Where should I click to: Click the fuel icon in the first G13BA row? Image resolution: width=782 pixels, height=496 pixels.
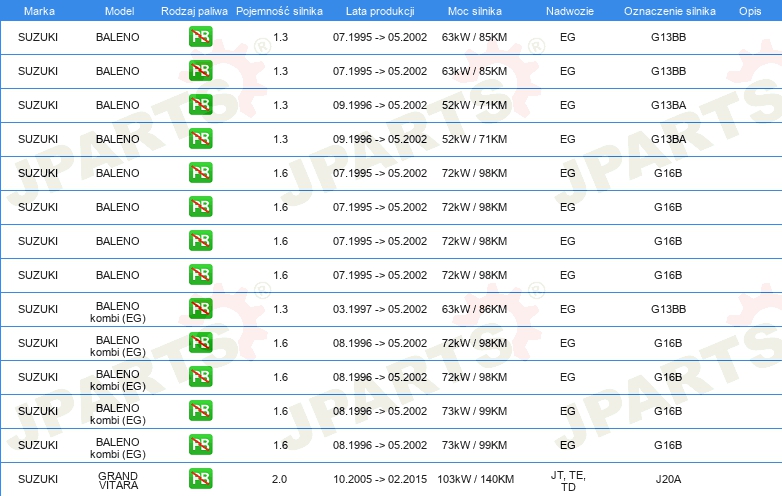coord(200,105)
